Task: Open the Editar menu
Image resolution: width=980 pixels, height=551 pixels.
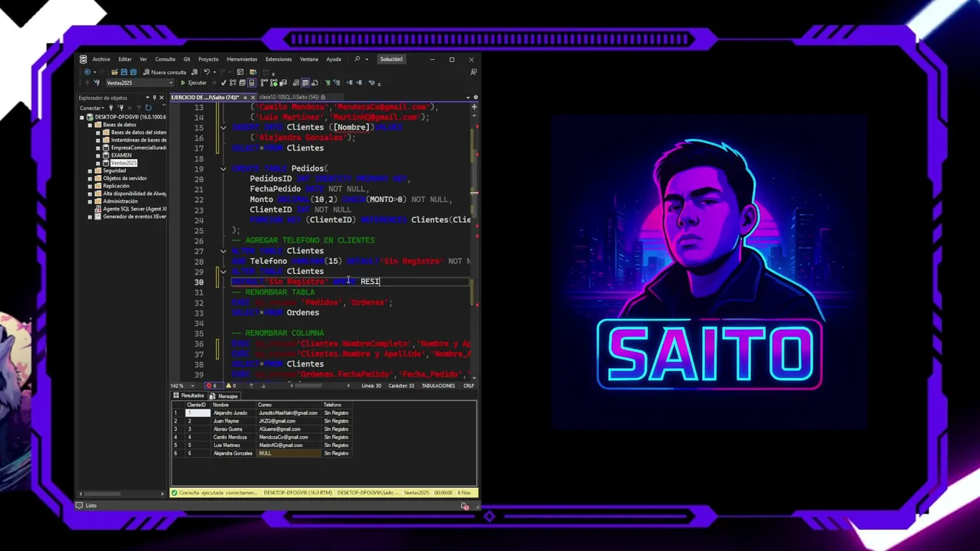Action: point(125,59)
